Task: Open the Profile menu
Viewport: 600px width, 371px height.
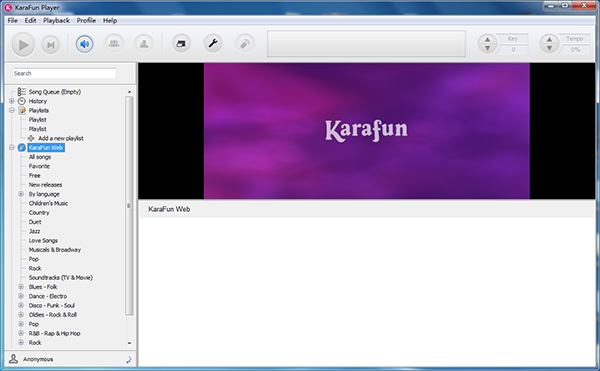Action: (86, 21)
